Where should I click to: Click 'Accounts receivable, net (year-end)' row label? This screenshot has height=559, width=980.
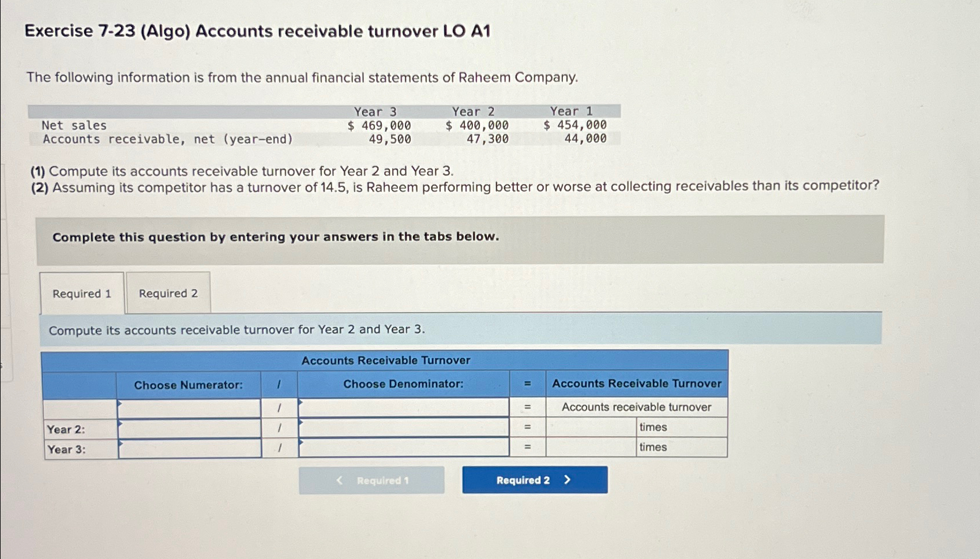click(x=168, y=139)
